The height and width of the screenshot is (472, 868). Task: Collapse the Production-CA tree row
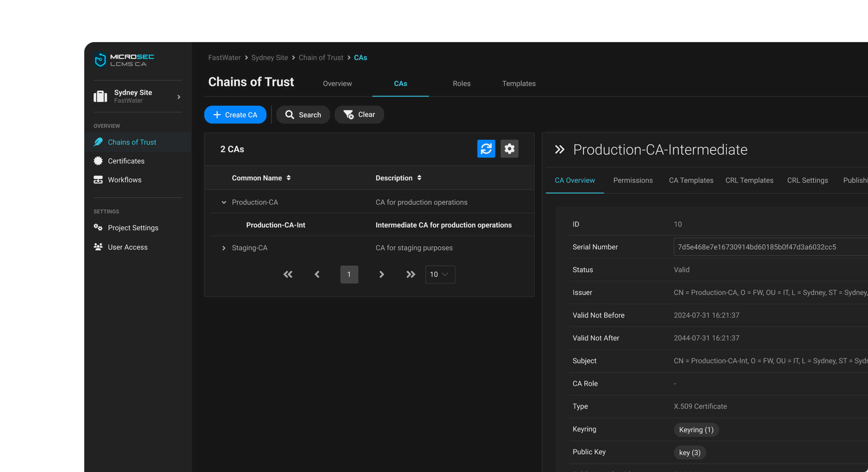click(224, 202)
